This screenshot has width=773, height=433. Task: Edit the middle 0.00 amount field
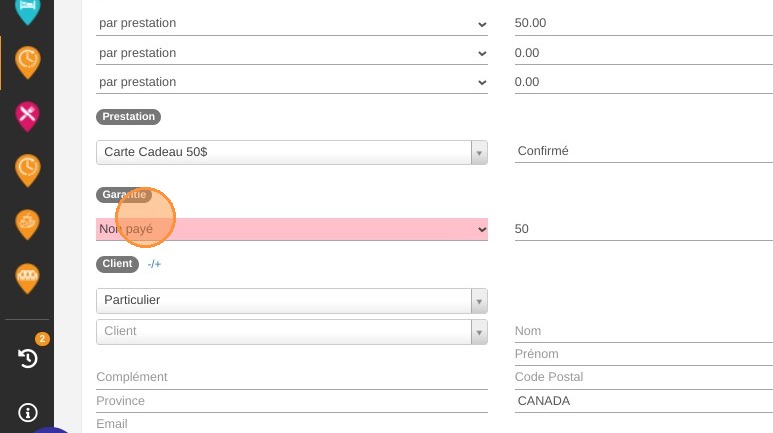(x=644, y=53)
